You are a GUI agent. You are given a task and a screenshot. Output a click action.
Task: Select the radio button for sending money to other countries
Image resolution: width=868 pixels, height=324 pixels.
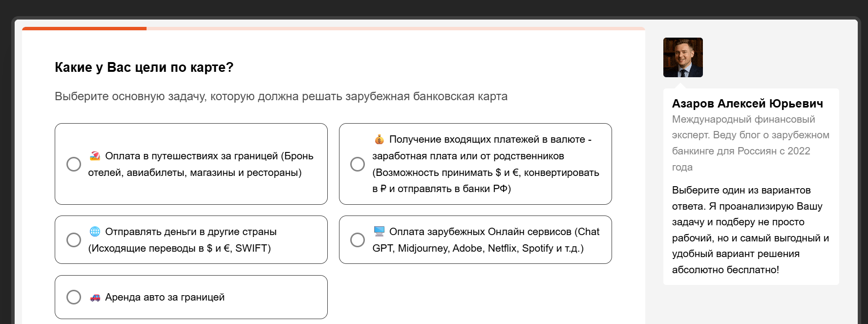click(x=74, y=240)
